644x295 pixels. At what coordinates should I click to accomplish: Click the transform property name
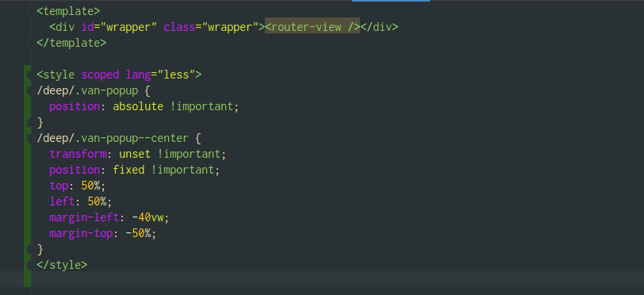tap(78, 154)
